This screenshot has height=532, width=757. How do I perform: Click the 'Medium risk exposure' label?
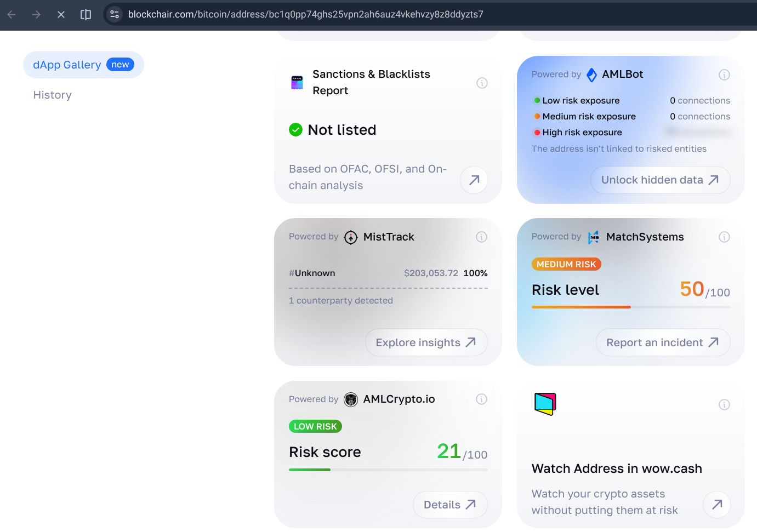[589, 116]
